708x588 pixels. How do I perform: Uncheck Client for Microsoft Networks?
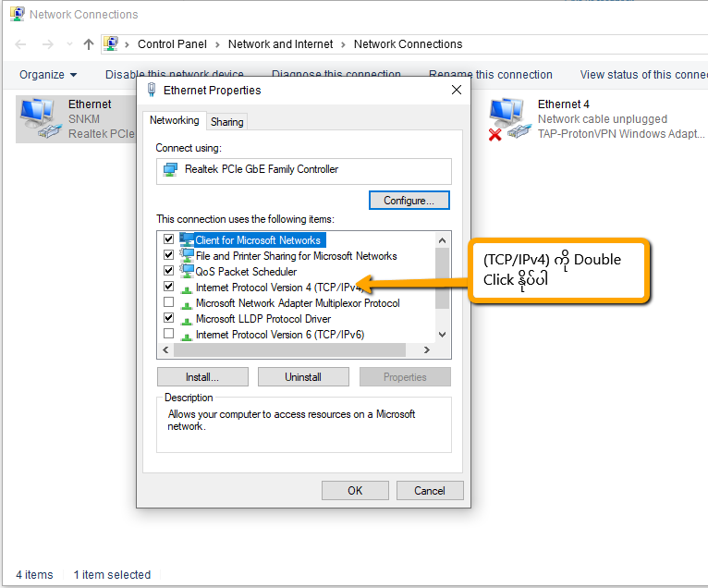tap(168, 239)
